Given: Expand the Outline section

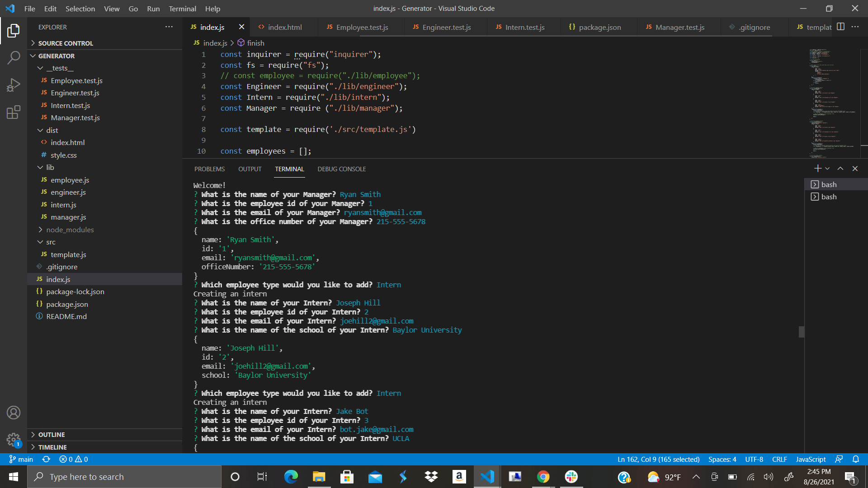Looking at the screenshot, I should tap(105, 434).
